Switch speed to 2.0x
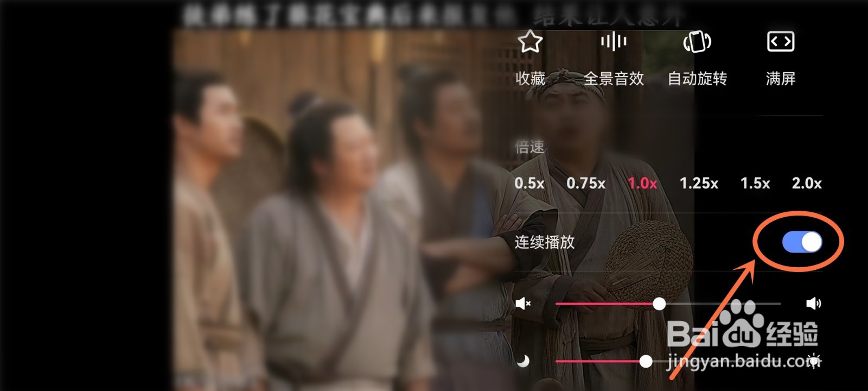868x391 pixels. 807,184
